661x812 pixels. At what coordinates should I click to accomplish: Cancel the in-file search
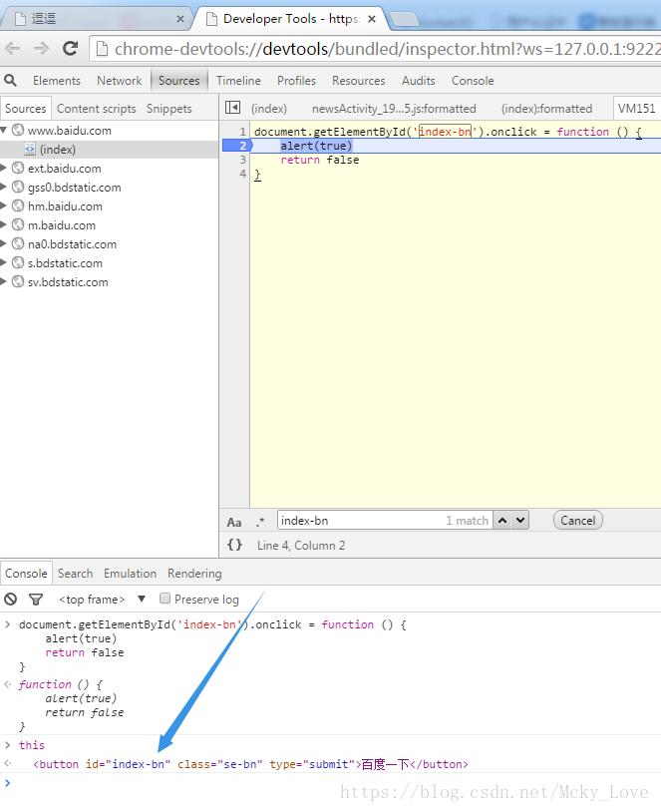pos(577,521)
